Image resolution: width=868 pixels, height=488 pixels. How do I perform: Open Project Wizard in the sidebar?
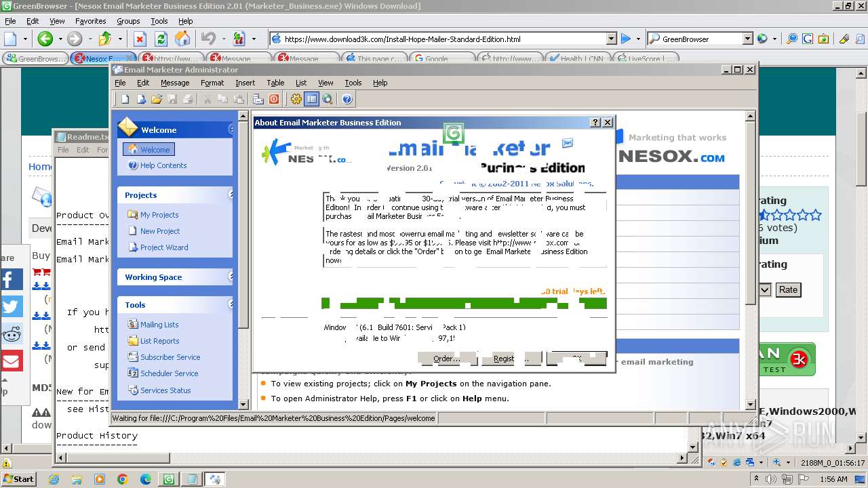[164, 247]
